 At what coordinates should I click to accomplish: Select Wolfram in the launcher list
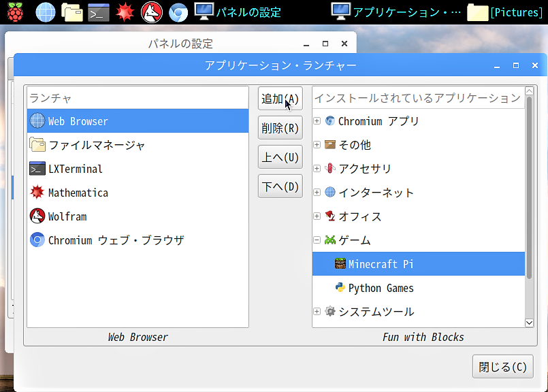coord(138,216)
